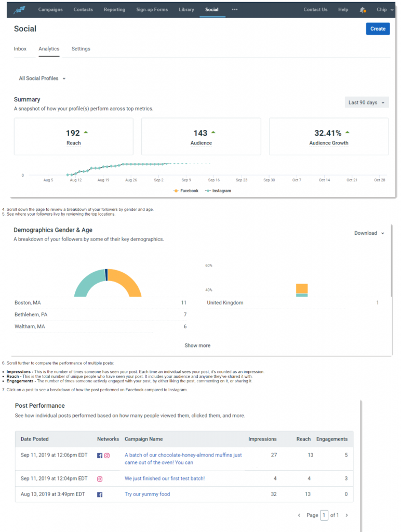Viewport: 401px width, 532px height.
Task: Toggle Instagram series in chart legend
Action: point(218,191)
